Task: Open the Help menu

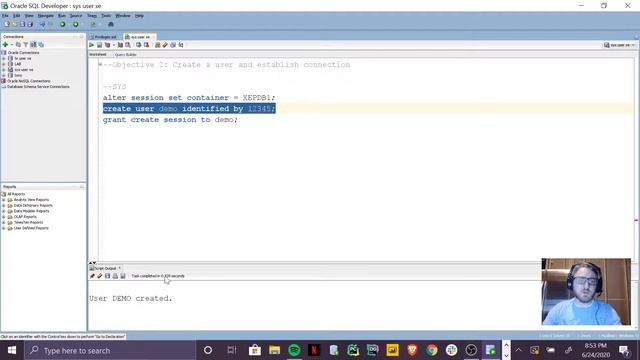Action: coord(139,16)
